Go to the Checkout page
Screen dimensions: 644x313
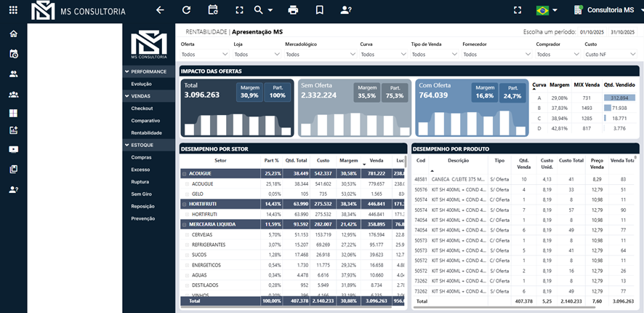click(x=142, y=108)
